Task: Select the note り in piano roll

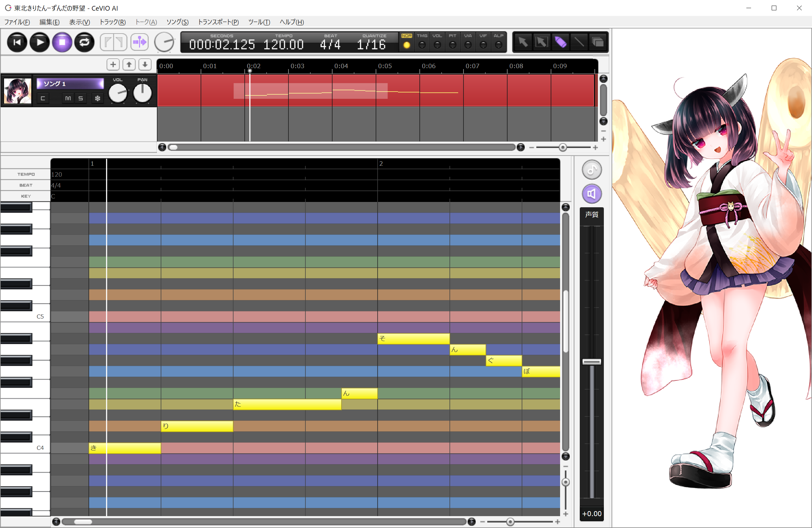Action: coord(197,426)
